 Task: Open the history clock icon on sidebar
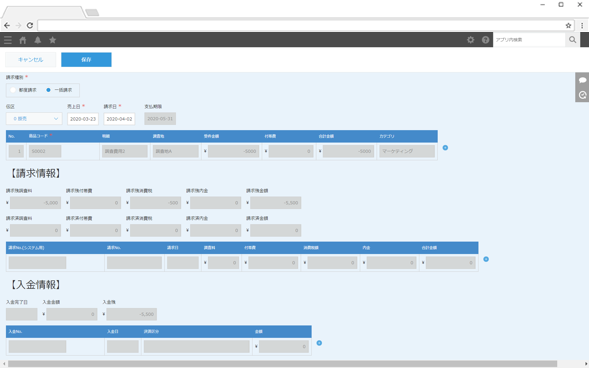click(x=582, y=95)
